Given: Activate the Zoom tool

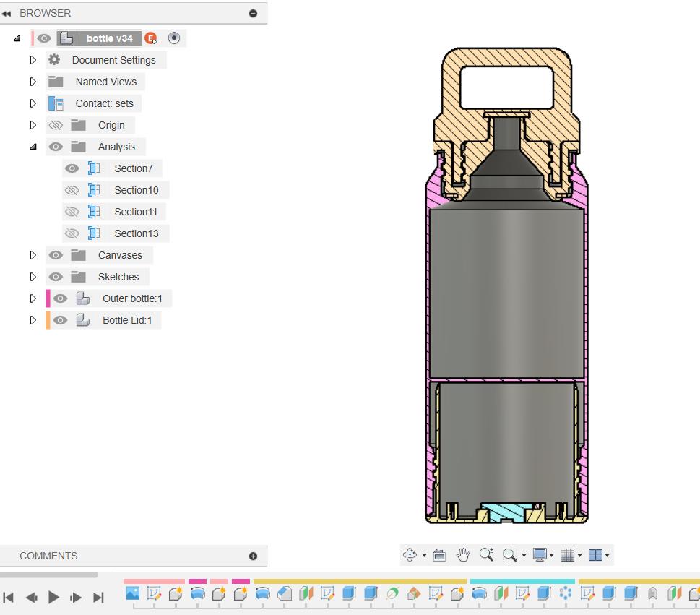Looking at the screenshot, I should [x=486, y=555].
